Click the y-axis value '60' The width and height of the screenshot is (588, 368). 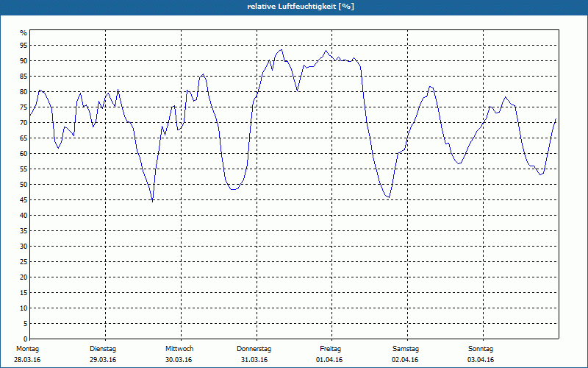pos(24,154)
